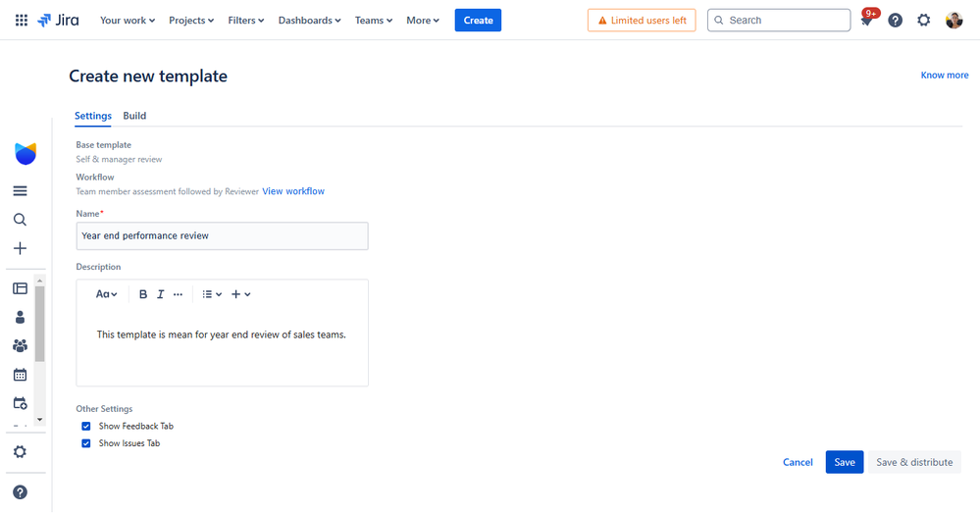Toggle Show Issues Tab checkbox
This screenshot has width=980, height=513.
(x=86, y=443)
